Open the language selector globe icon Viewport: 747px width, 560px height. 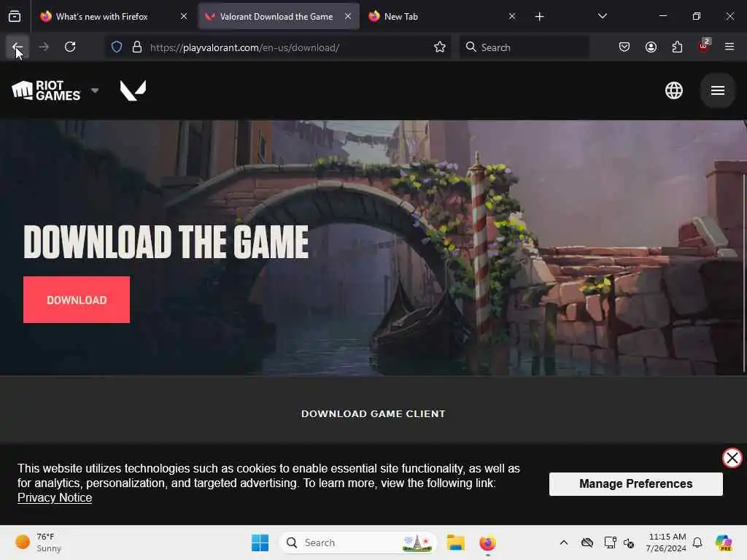pos(673,90)
